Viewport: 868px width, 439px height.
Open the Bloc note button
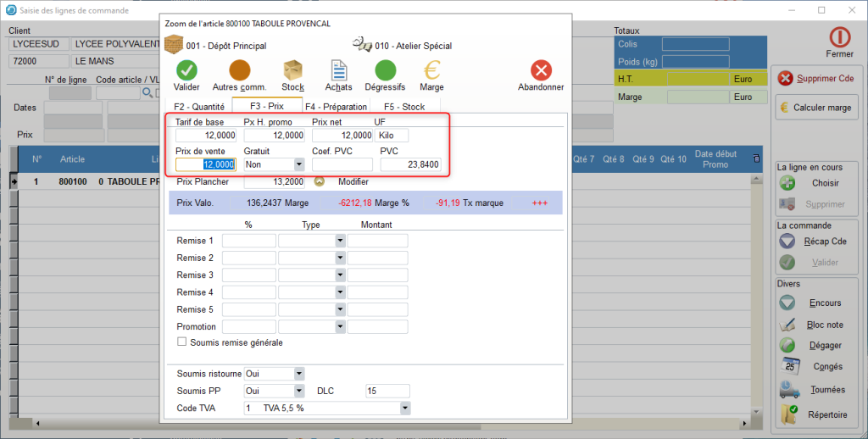815,325
